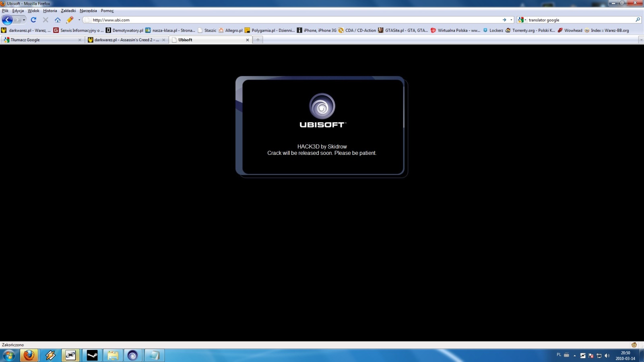Open Winamp from the taskbar
This screenshot has width=644, height=362.
click(x=50, y=355)
